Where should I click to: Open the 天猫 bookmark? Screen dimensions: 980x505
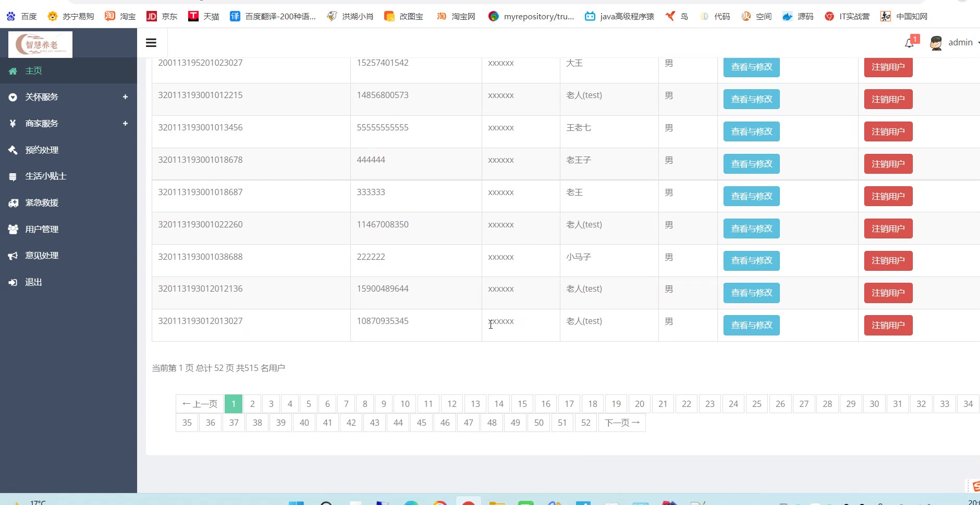coord(203,16)
